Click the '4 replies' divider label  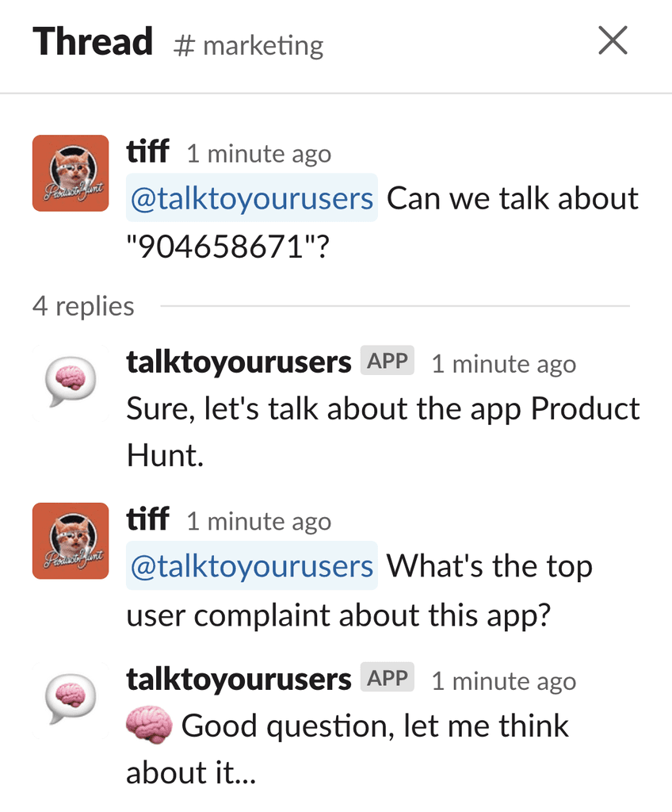click(83, 306)
